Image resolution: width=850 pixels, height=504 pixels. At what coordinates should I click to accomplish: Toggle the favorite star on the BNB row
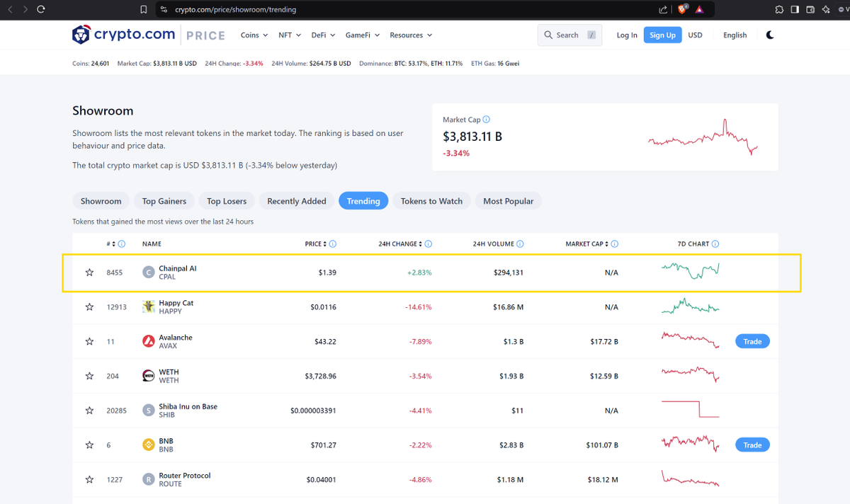coord(89,445)
